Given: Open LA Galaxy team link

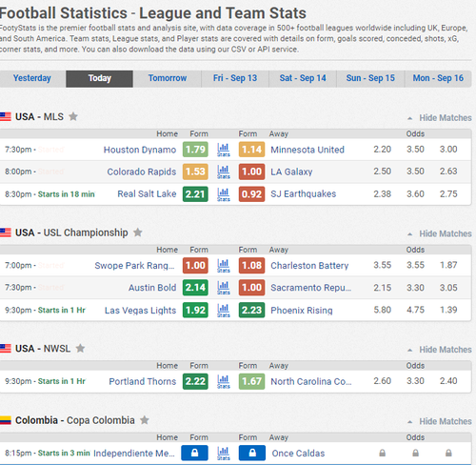Looking at the screenshot, I should pos(291,172).
